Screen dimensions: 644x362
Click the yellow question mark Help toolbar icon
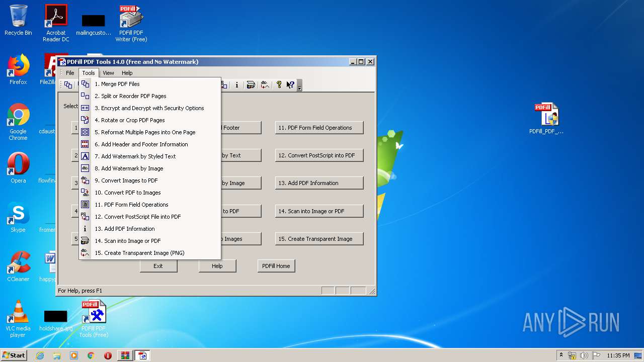279,85
